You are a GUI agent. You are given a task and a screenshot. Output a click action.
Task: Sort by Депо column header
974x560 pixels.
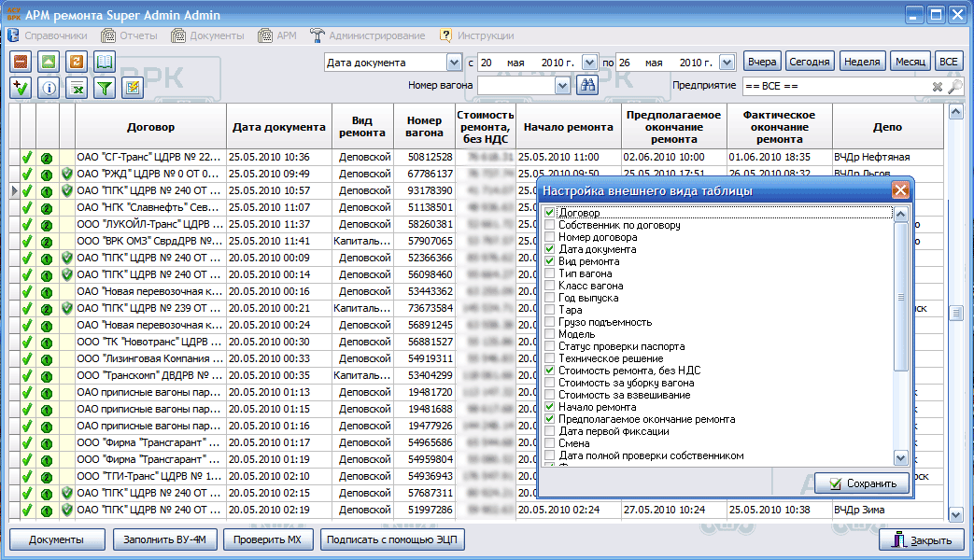pos(887,127)
